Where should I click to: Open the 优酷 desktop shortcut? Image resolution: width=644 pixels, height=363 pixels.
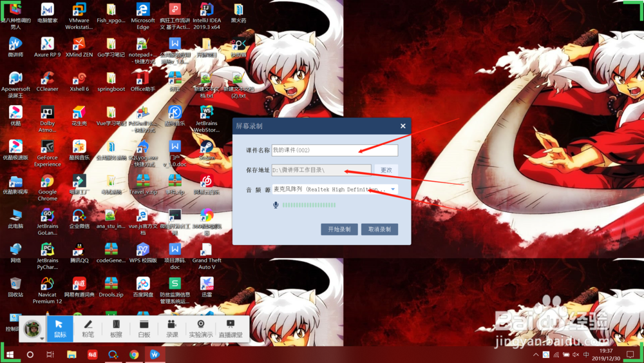click(x=15, y=115)
